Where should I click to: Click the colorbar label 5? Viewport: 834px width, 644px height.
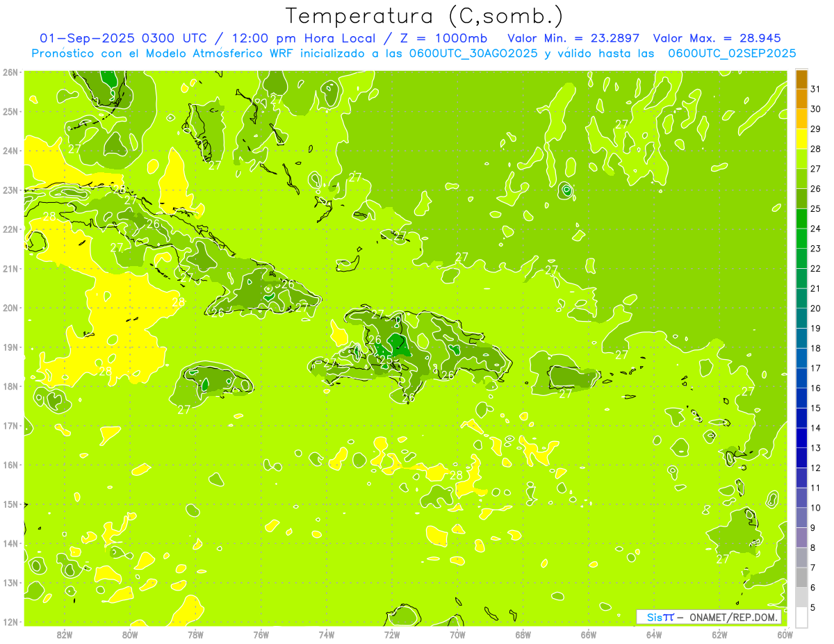pos(813,607)
